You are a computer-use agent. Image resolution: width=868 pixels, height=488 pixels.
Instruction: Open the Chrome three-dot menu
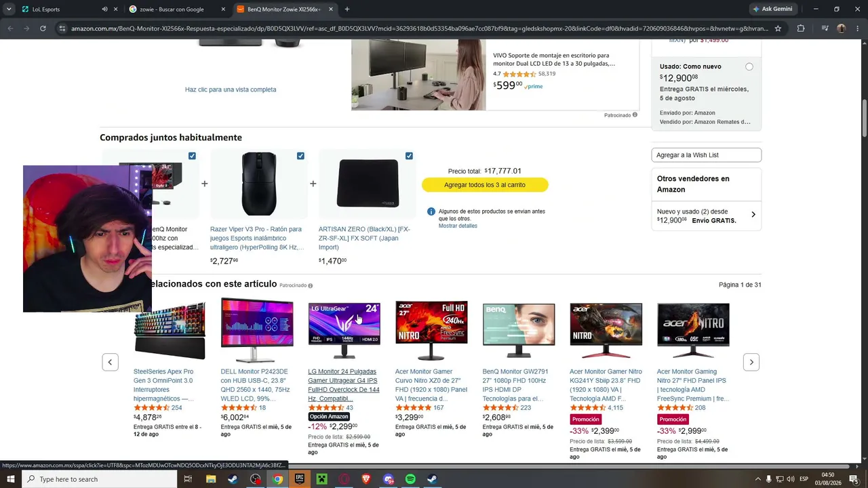[x=858, y=28]
